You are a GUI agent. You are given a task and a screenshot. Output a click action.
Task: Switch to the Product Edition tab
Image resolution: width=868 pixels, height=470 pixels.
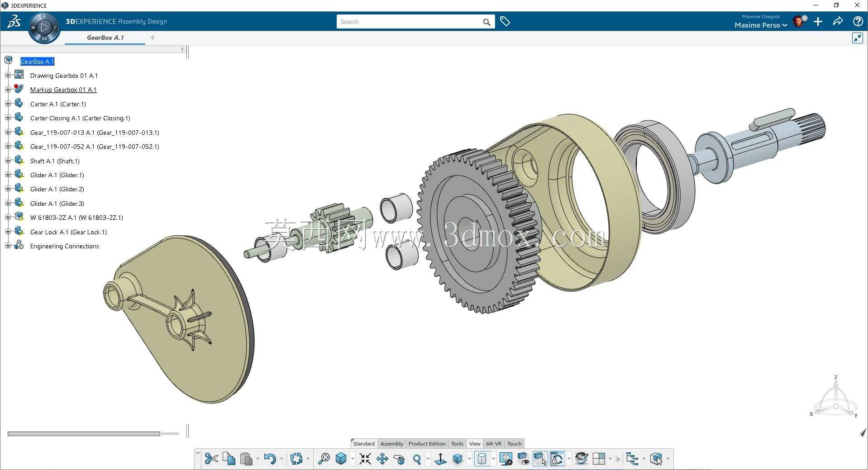(x=427, y=444)
